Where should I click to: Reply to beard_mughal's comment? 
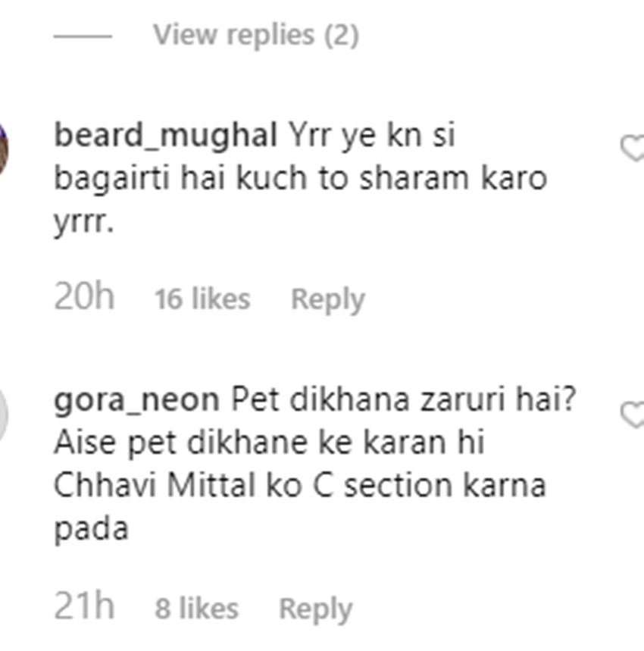[x=327, y=299]
